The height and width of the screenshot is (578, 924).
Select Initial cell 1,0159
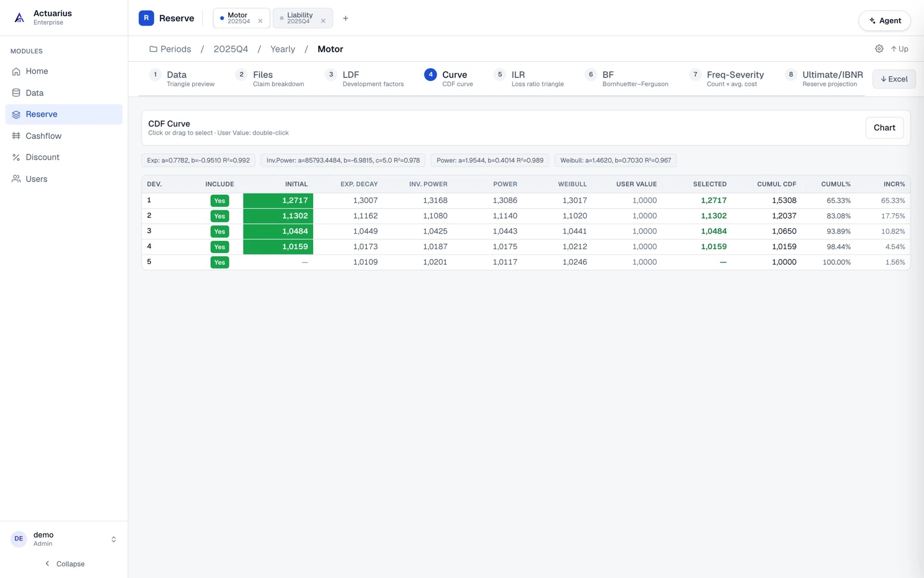[278, 247]
